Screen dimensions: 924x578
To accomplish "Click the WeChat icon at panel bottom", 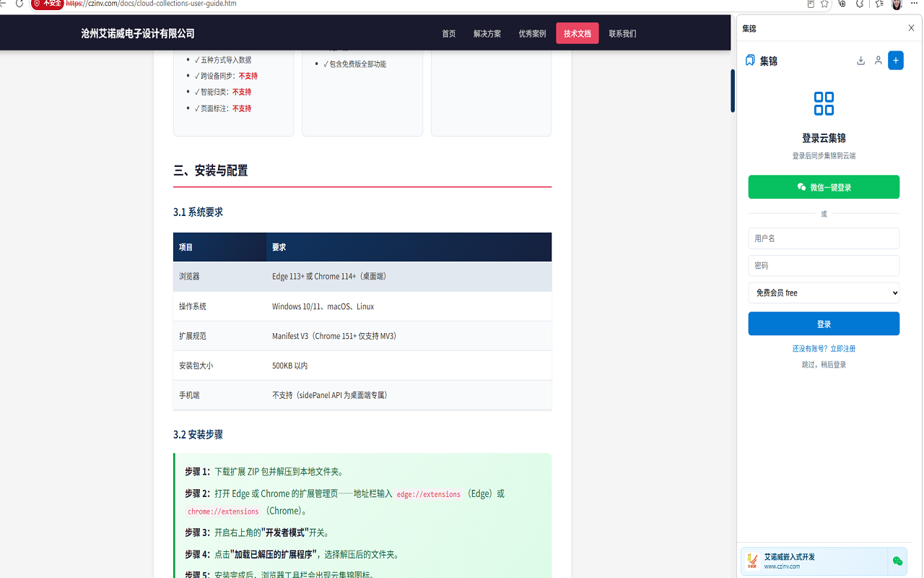I will [897, 561].
